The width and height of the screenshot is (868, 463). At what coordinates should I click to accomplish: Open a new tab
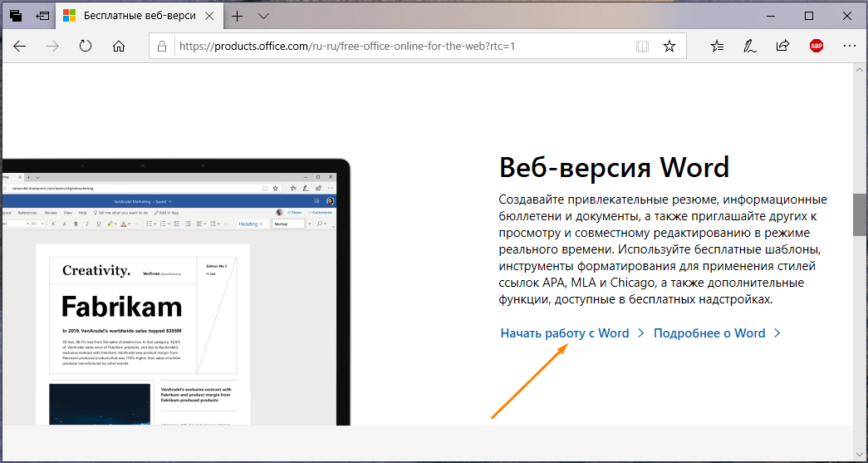pos(237,16)
